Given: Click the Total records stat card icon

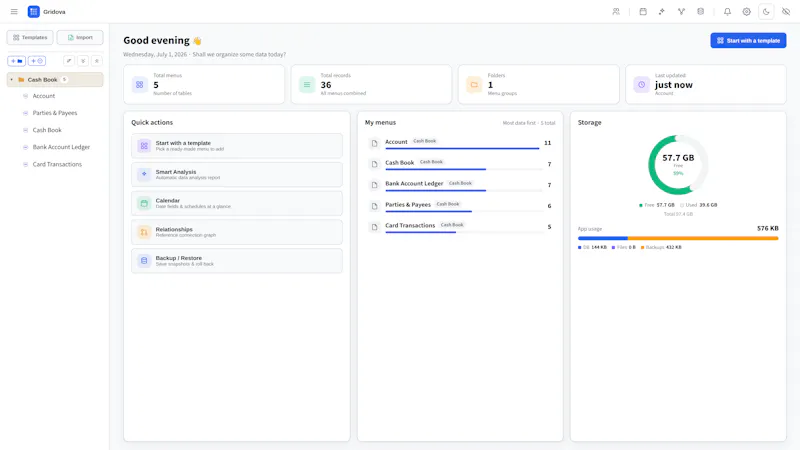Looking at the screenshot, I should coord(307,85).
